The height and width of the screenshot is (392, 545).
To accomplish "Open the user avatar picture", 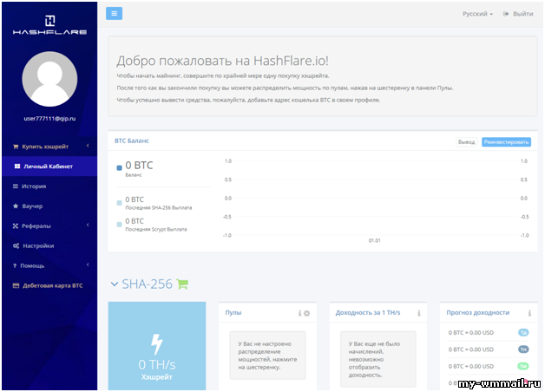I will click(x=49, y=79).
